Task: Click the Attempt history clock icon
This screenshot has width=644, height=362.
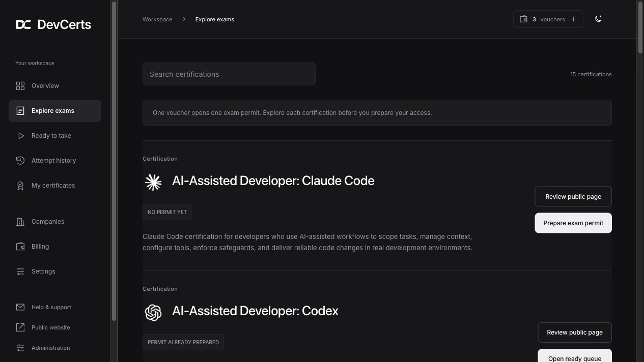Action: 20,161
